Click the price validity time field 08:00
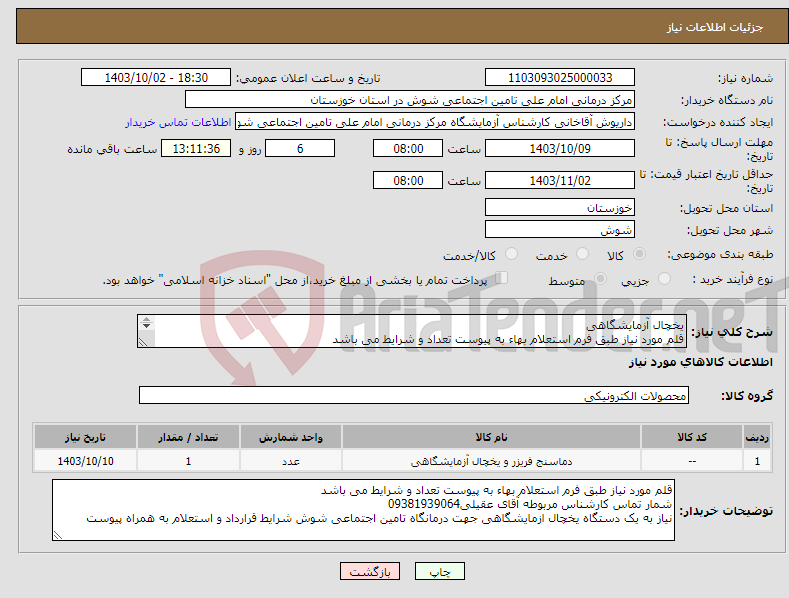The image size is (789, 598). [x=408, y=180]
